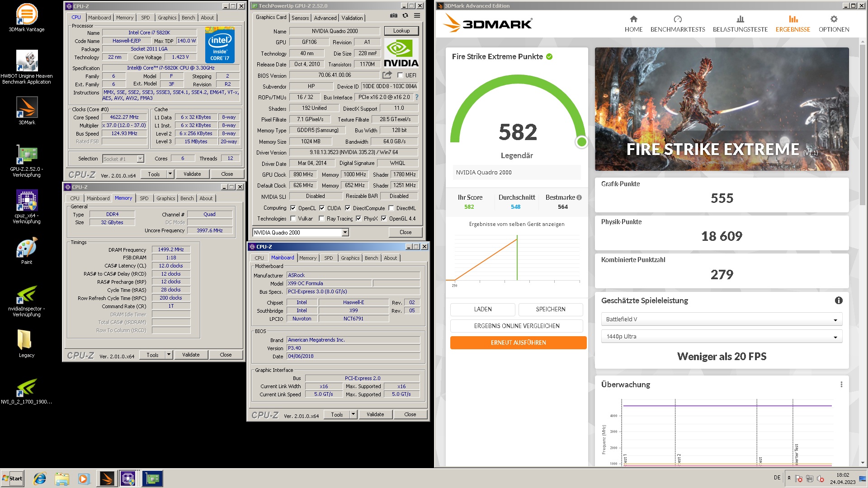Toggle OpenGL 4.4 checkbox in GPU-Z
Viewport: 868px width, 488px height.
pos(384,219)
